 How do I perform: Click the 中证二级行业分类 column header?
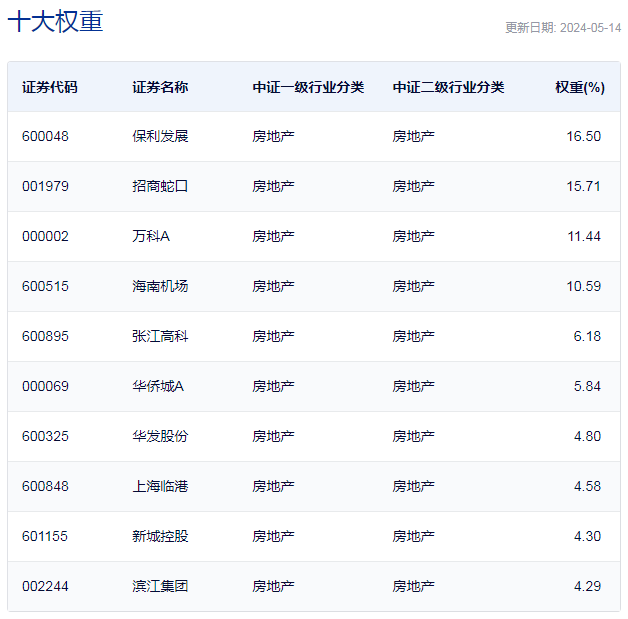pyautogui.click(x=448, y=87)
